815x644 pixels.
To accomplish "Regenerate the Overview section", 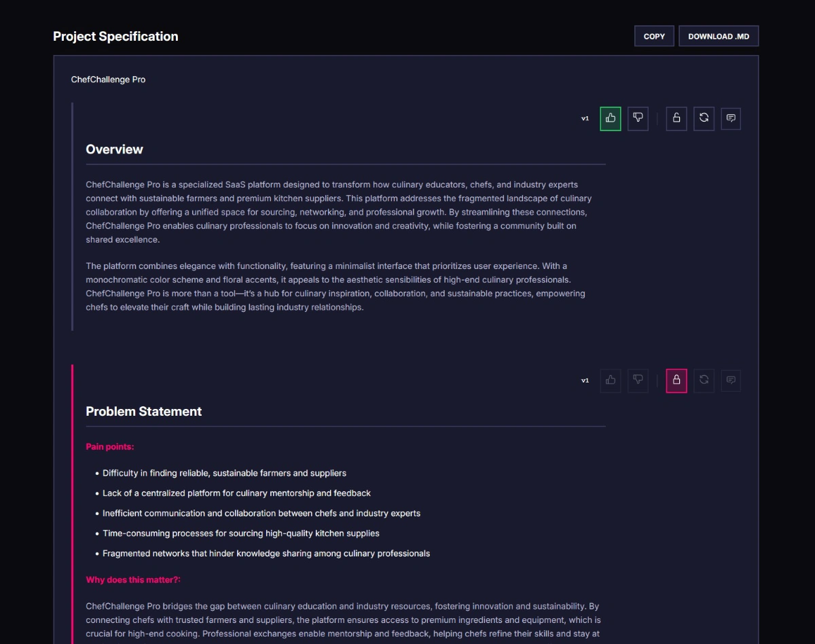I will [x=704, y=118].
